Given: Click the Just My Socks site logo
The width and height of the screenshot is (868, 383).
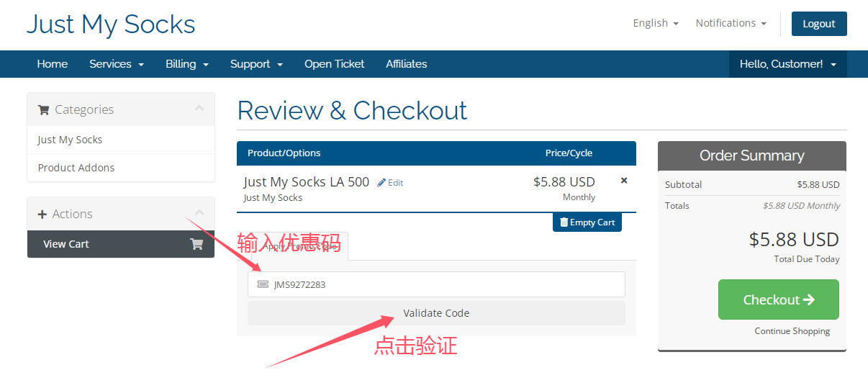Looking at the screenshot, I should tap(111, 24).
